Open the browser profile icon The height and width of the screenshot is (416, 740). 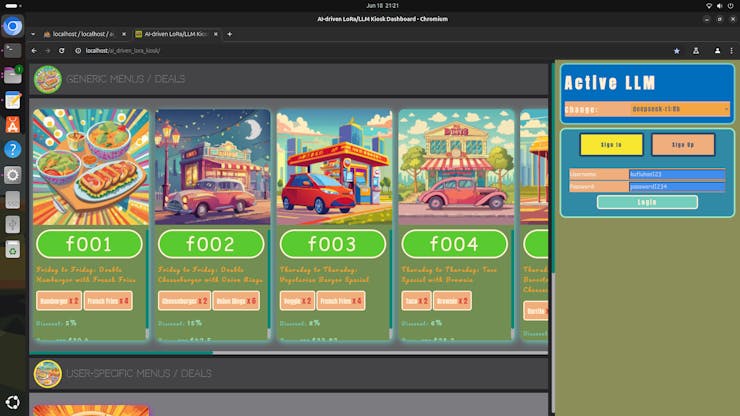[717, 50]
